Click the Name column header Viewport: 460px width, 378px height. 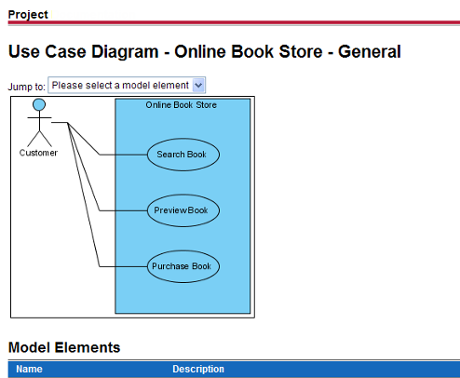pos(29,369)
